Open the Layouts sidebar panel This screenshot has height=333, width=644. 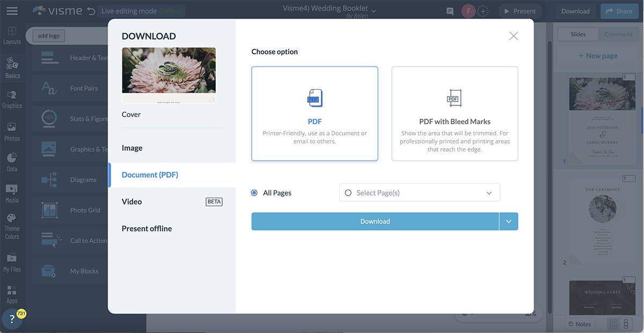pos(12,35)
